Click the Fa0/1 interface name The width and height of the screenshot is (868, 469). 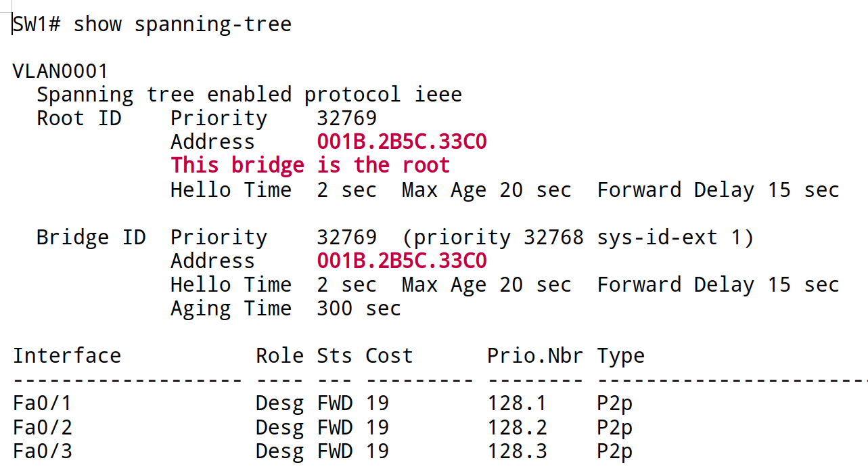tap(42, 403)
